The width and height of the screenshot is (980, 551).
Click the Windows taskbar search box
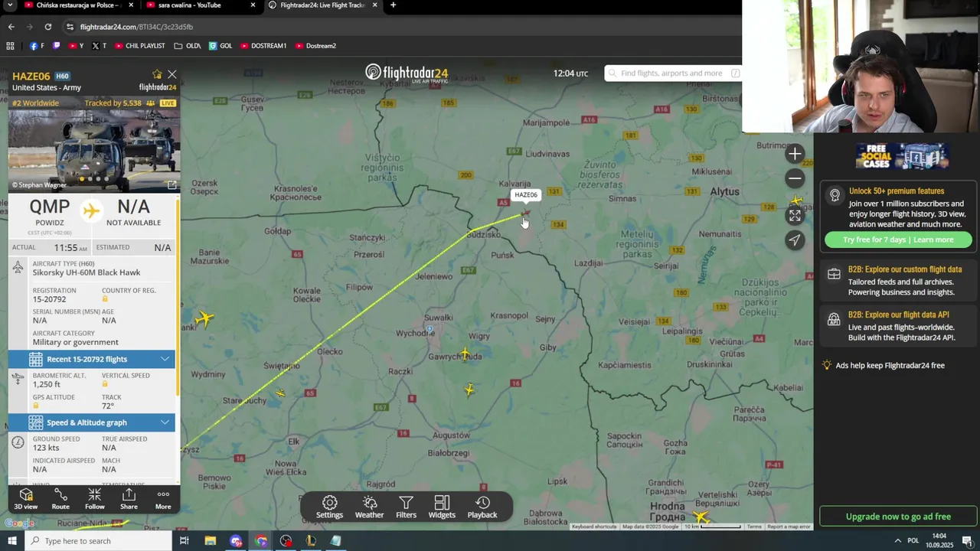[x=98, y=541]
